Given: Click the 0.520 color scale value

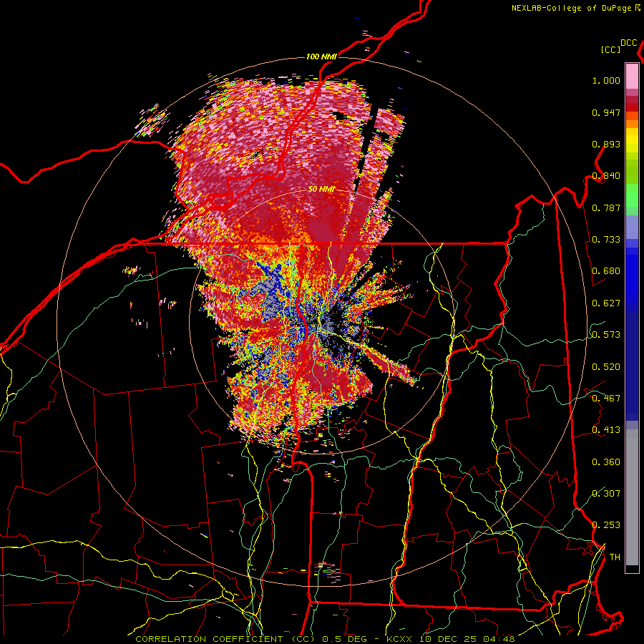Looking at the screenshot, I should coord(606,367).
